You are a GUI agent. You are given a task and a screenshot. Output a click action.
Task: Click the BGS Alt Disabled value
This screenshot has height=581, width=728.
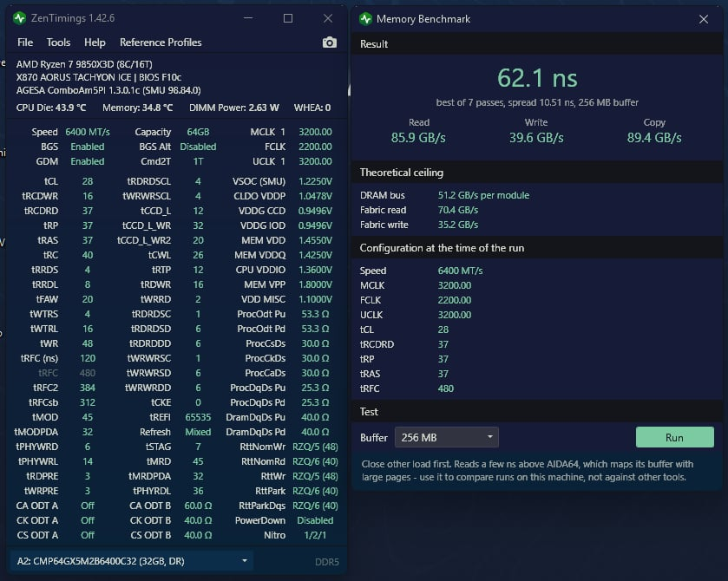[198, 147]
